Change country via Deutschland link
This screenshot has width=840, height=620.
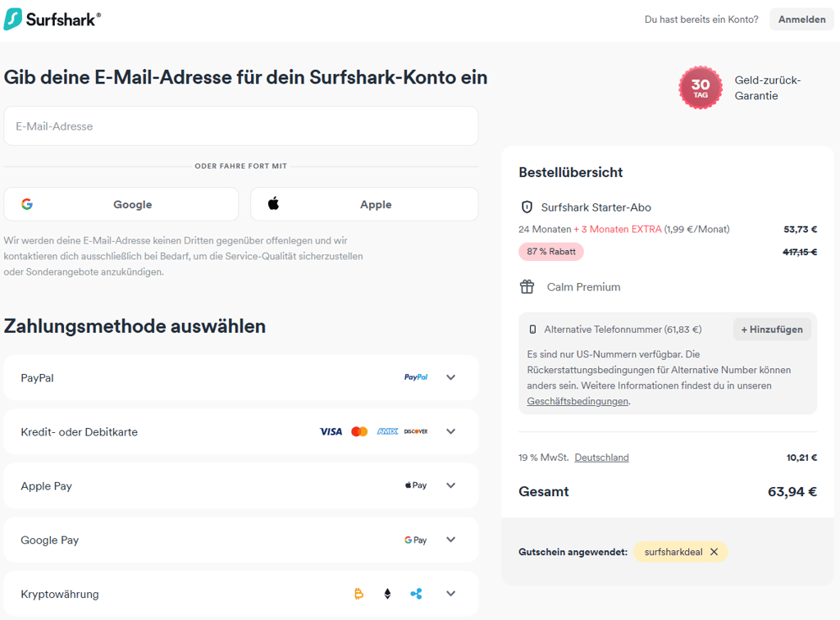pos(601,458)
